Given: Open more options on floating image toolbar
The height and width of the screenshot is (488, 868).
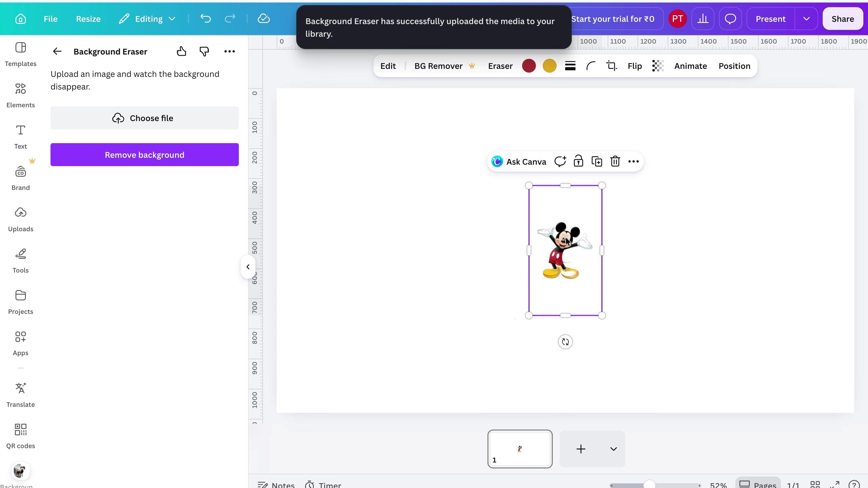Looking at the screenshot, I should pyautogui.click(x=633, y=162).
